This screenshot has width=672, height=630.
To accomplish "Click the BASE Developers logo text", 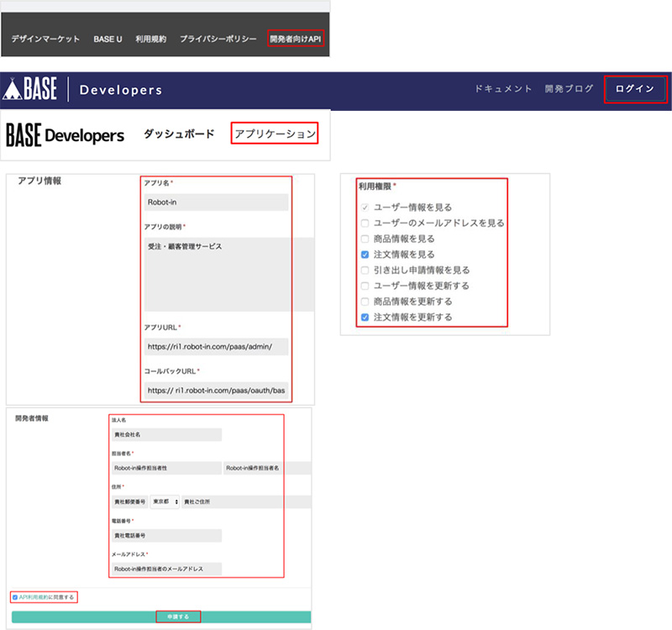I will 66,135.
